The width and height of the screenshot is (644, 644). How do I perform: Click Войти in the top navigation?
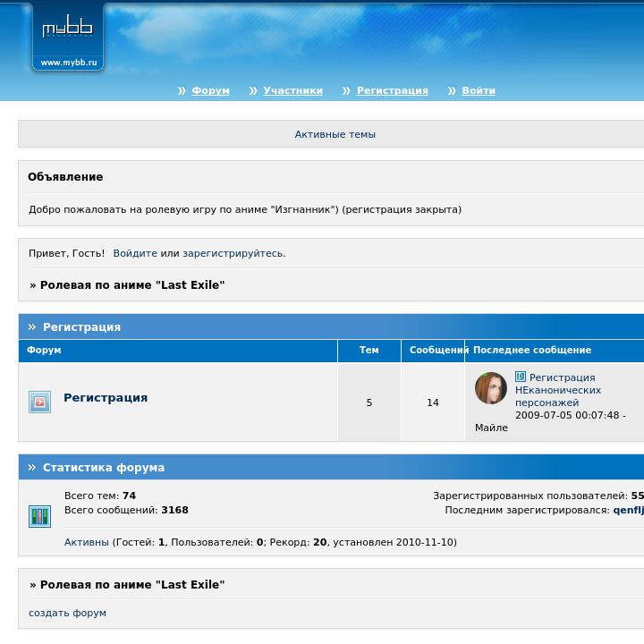479,90
